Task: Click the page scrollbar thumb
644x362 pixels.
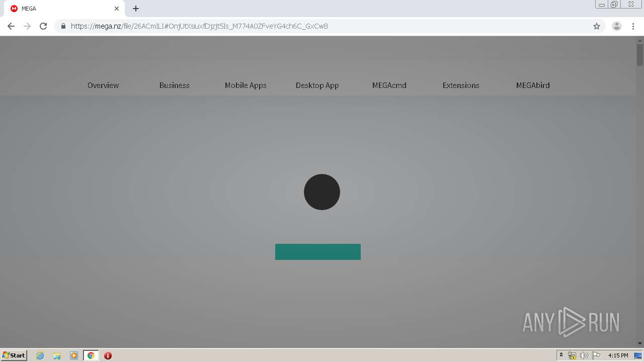Action: pos(640,55)
